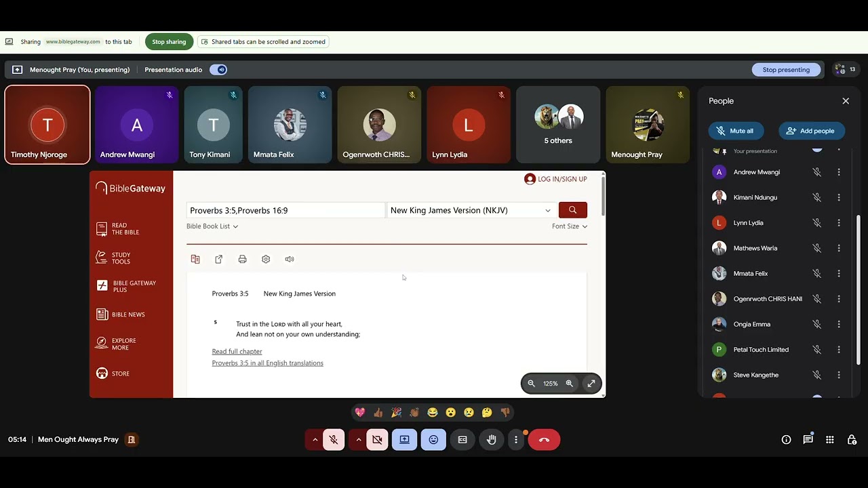The width and height of the screenshot is (868, 488).
Task: Toggle the camera off button
Action: 377,440
